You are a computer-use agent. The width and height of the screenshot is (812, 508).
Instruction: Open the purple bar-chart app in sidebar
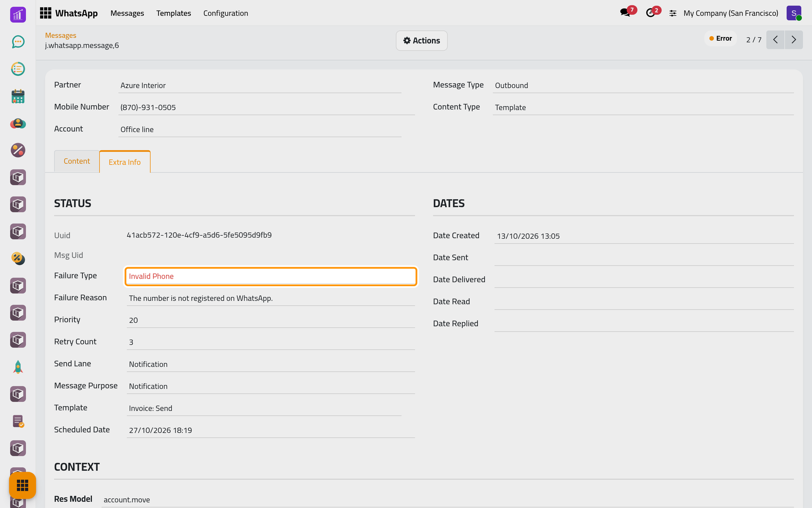coord(18,15)
